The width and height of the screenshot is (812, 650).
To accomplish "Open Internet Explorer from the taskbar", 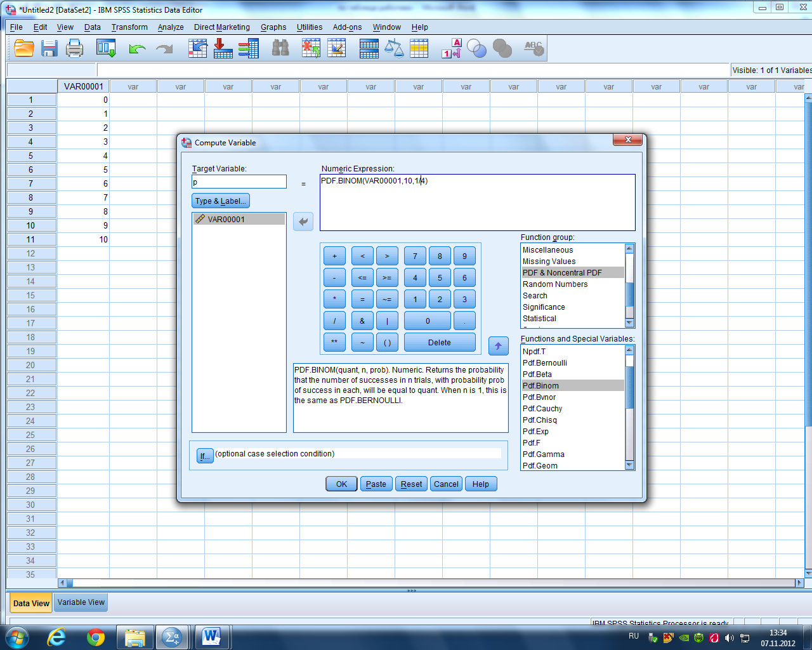I will click(56, 637).
